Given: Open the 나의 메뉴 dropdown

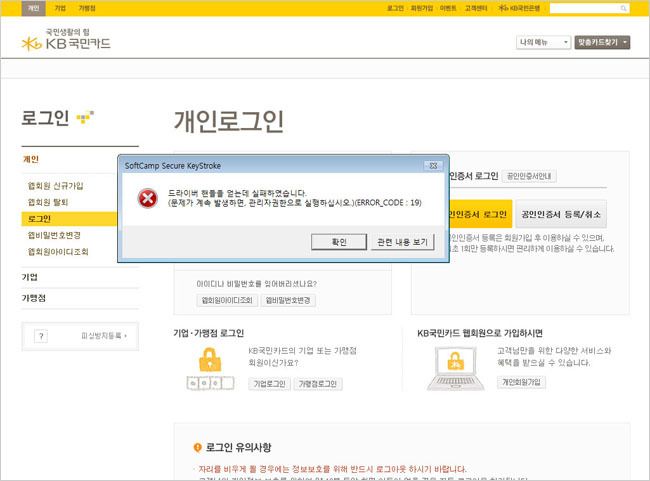Looking at the screenshot, I should pos(543,42).
